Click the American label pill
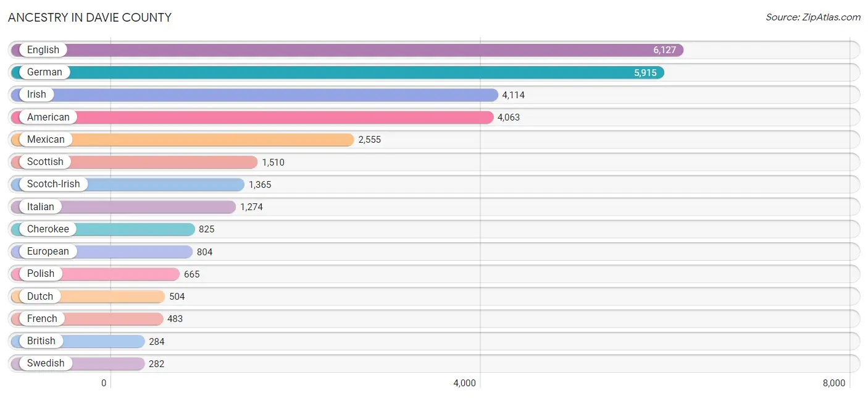 (x=48, y=117)
